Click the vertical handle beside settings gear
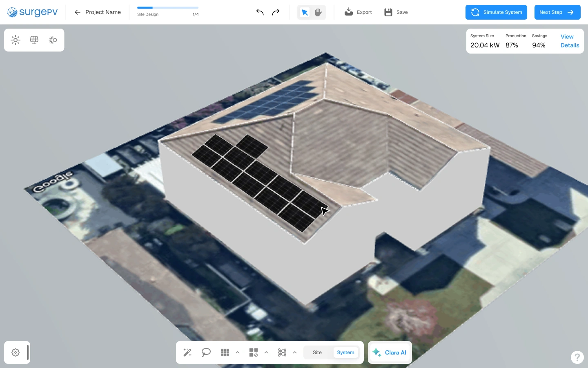Image resolution: width=588 pixels, height=368 pixels. [x=28, y=352]
